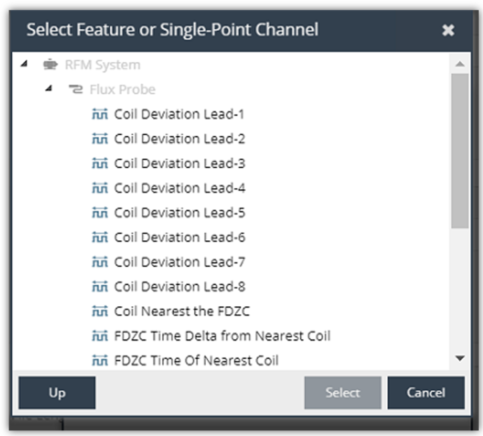Screen dimensions: 483x436
Task: Click the waveform icon beside Coil Deviation Lead-4
Action: point(100,188)
